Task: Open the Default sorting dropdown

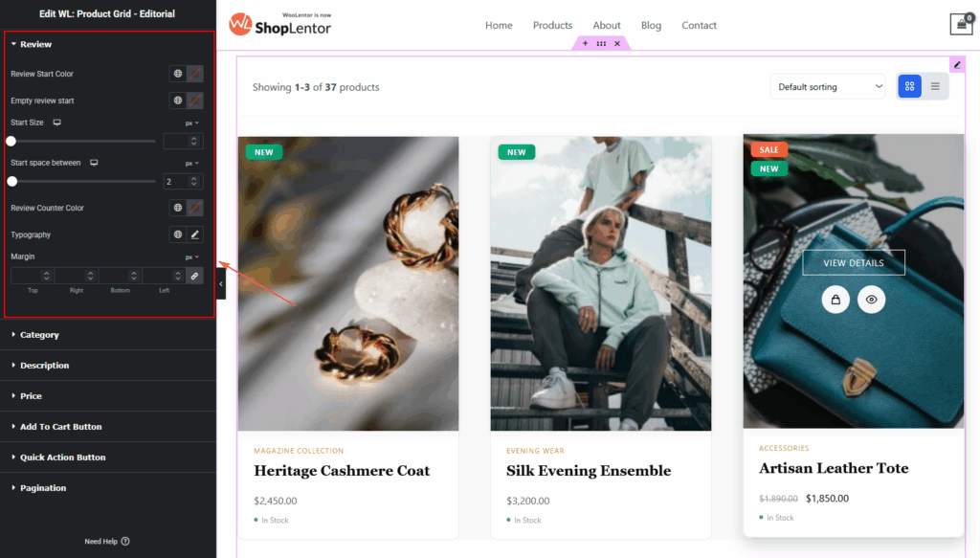Action: tap(828, 86)
